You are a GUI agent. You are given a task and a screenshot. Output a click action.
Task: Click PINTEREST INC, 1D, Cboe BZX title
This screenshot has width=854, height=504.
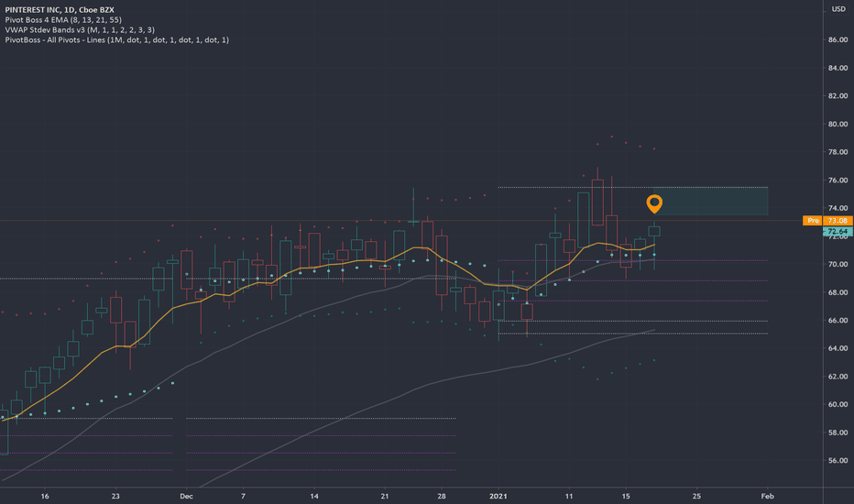tap(60, 10)
